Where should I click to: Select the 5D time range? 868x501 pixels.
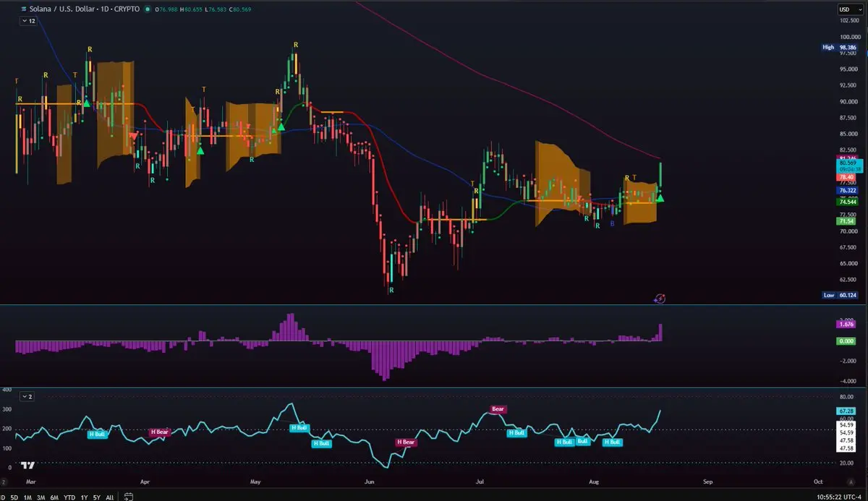(14, 497)
